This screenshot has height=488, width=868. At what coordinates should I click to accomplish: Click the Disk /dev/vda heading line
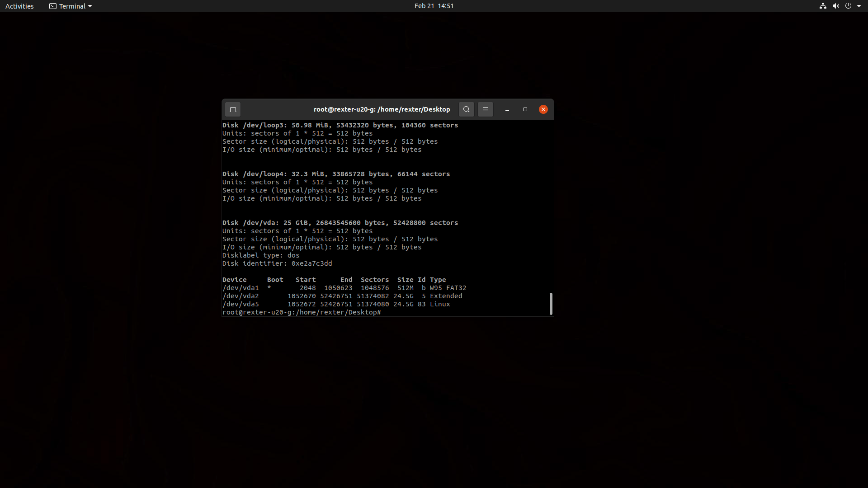coord(340,222)
